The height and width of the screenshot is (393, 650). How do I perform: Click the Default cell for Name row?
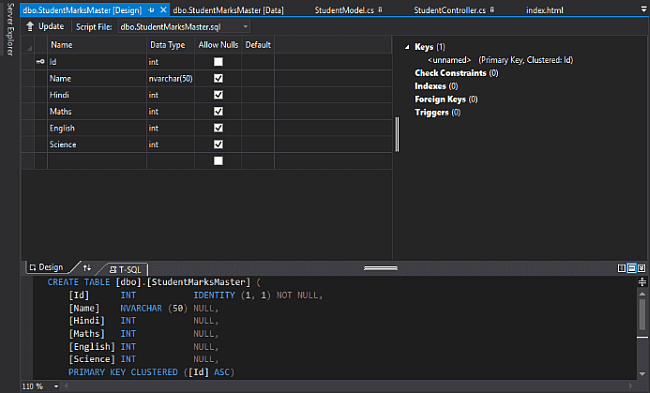click(x=258, y=78)
